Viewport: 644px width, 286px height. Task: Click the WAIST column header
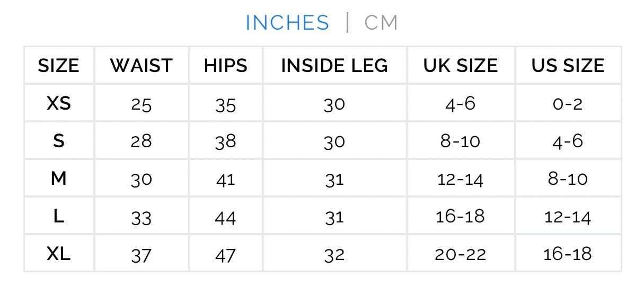(x=142, y=66)
